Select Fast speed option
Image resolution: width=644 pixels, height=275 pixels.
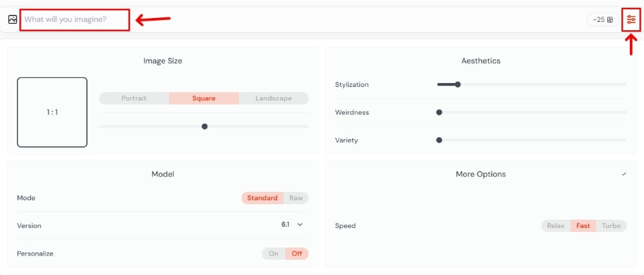click(x=583, y=225)
